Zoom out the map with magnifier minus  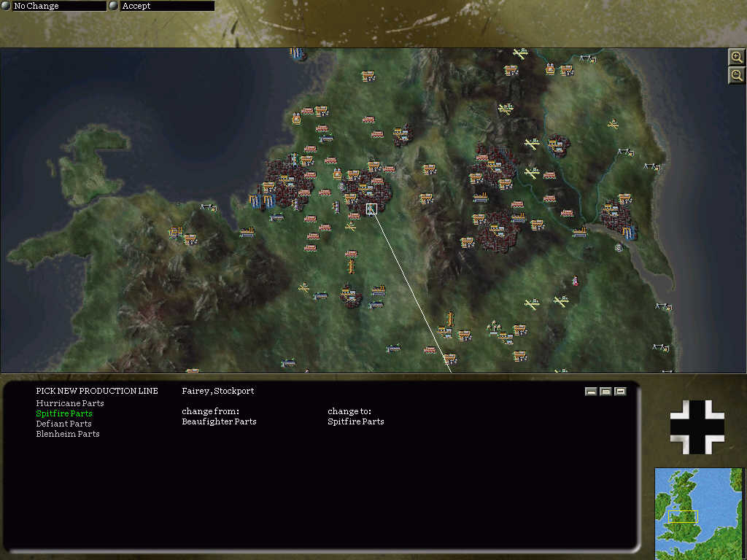click(737, 75)
